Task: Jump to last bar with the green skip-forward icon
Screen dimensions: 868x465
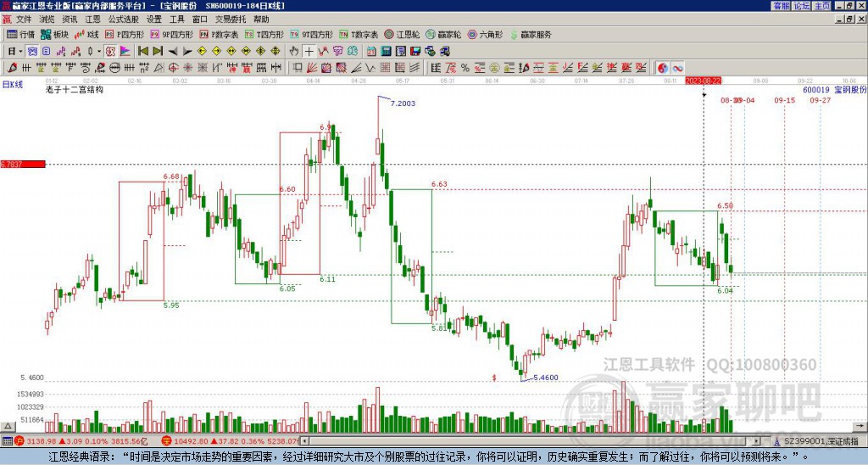Action: tap(158, 52)
